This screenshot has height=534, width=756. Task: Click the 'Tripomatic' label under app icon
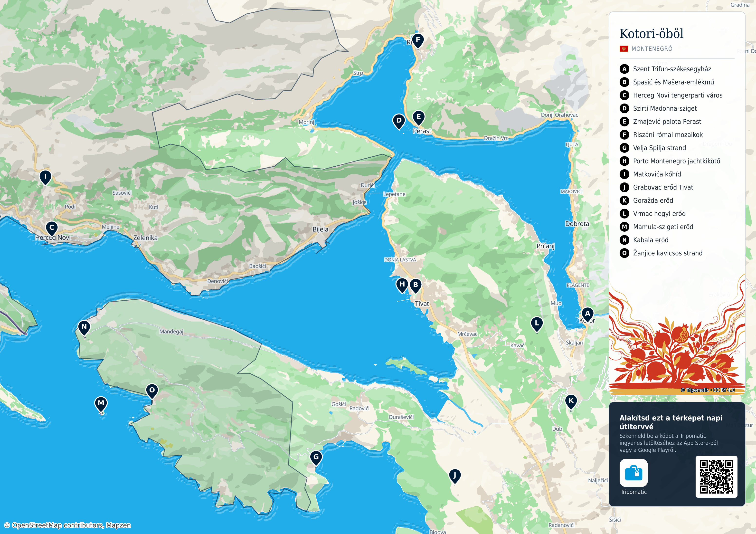[x=633, y=492]
